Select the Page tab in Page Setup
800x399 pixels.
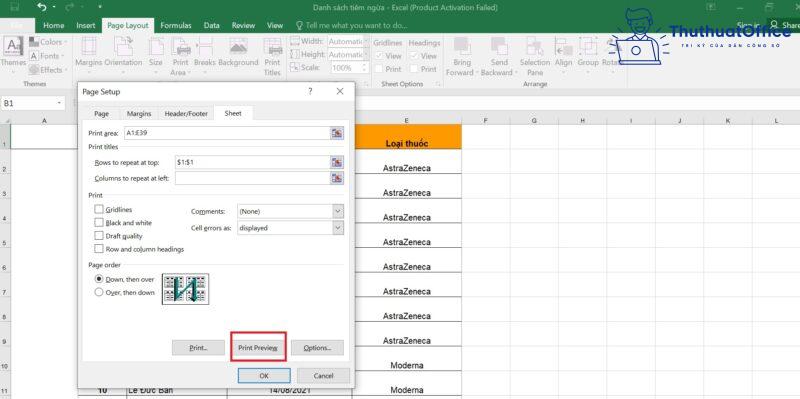[102, 113]
